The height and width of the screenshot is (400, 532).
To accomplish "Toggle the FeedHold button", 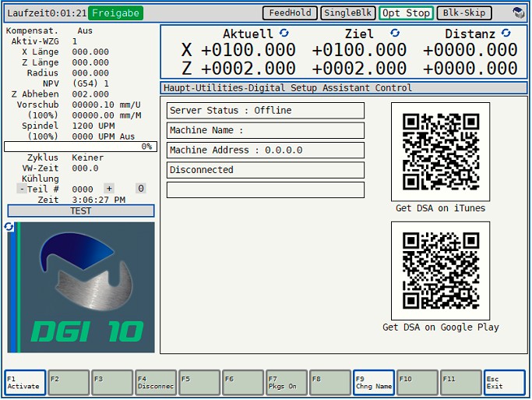I will pyautogui.click(x=290, y=13).
